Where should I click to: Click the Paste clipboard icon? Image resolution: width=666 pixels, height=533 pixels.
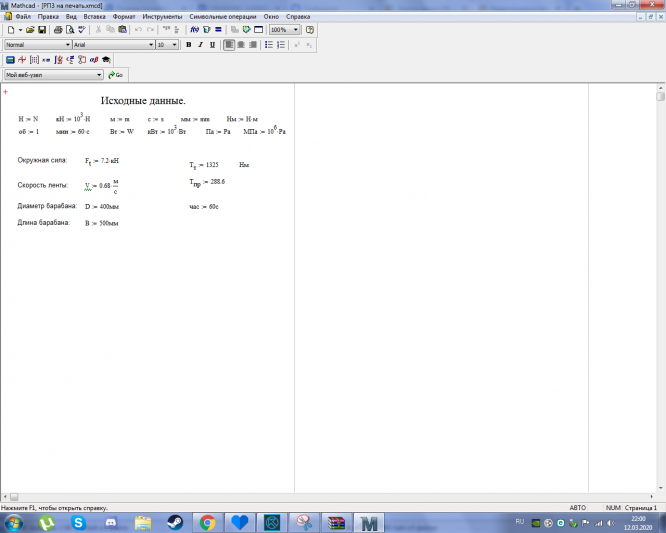tap(122, 30)
